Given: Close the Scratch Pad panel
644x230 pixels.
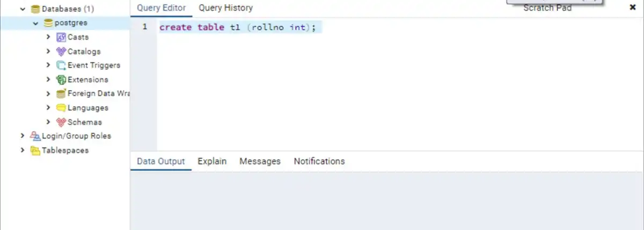Looking at the screenshot, I should (x=632, y=8).
